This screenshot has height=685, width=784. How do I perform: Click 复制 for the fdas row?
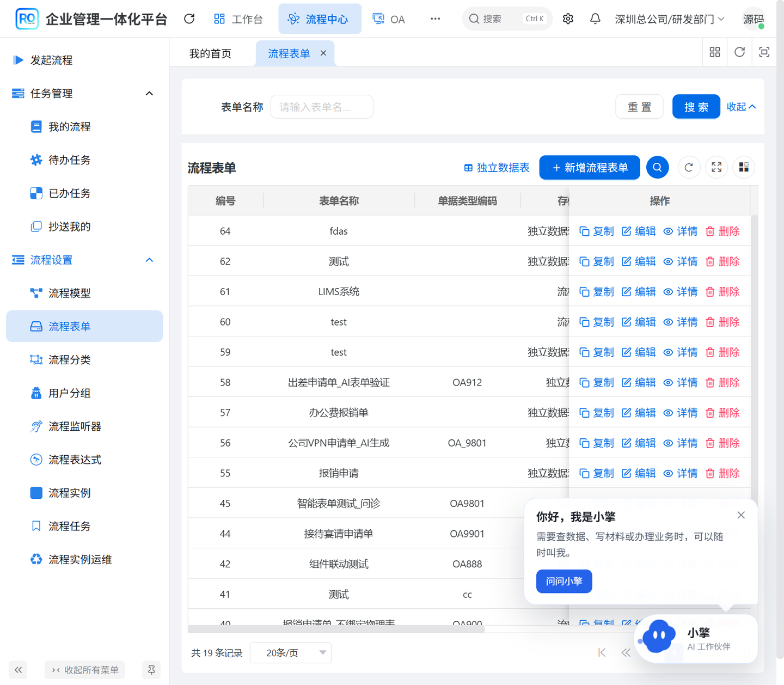point(597,231)
